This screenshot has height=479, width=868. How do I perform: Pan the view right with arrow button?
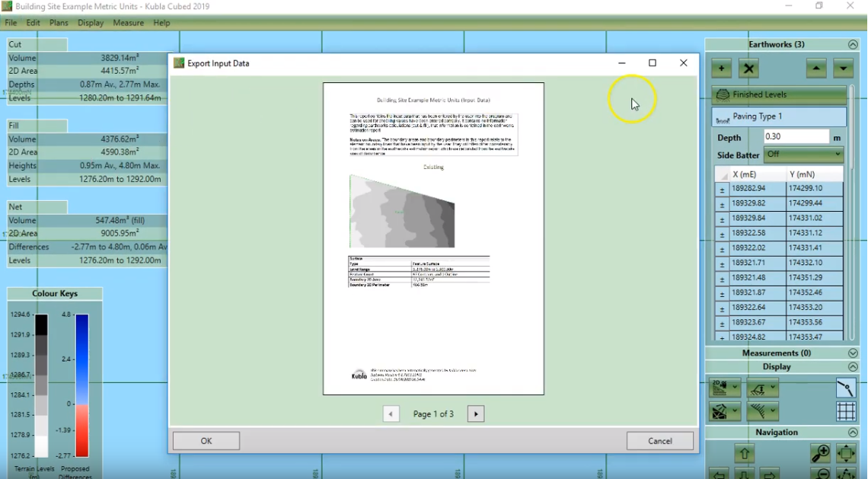(x=770, y=474)
